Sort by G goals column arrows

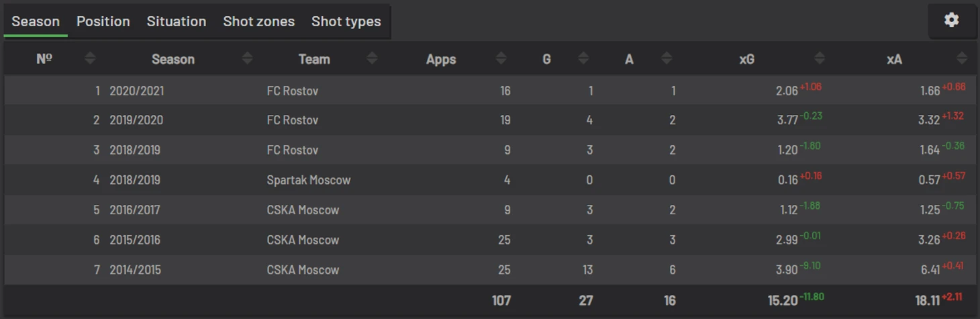pyautogui.click(x=583, y=59)
